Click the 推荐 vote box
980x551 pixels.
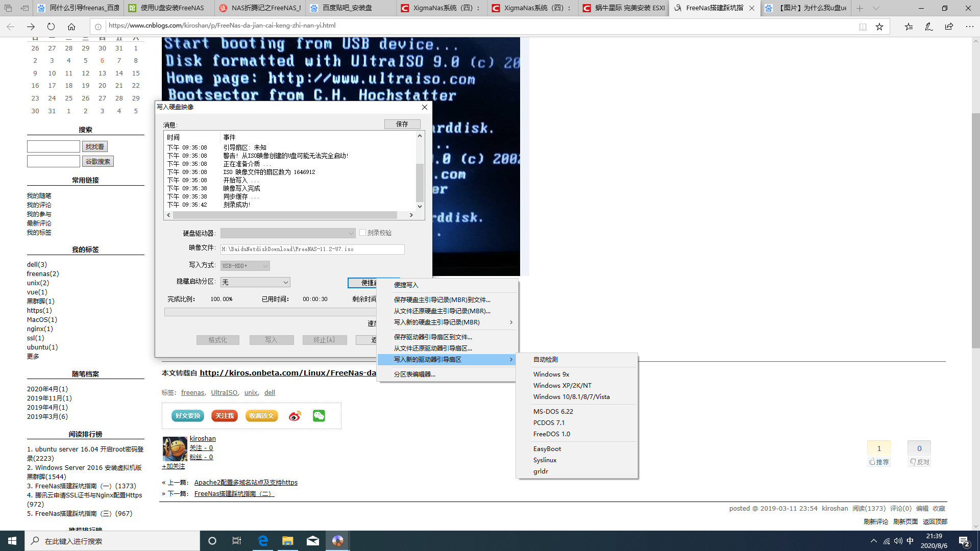pos(879,454)
